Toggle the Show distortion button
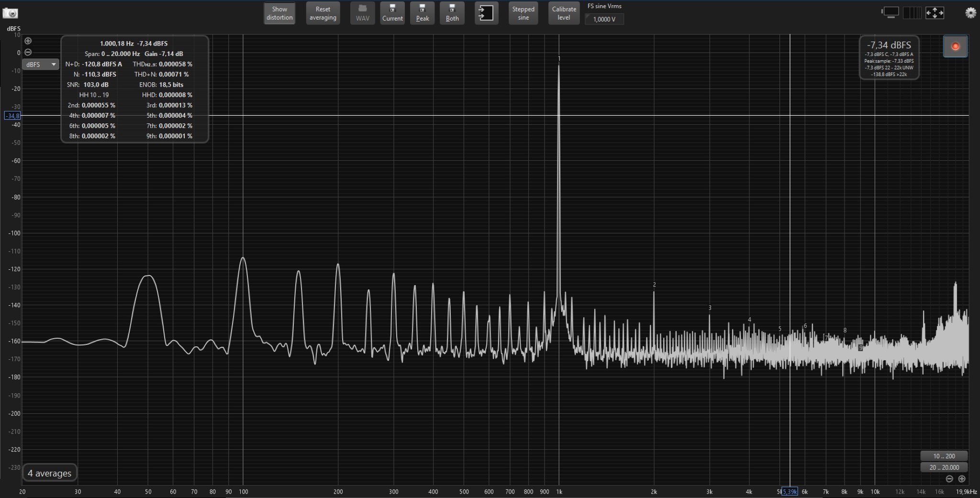 coord(279,13)
